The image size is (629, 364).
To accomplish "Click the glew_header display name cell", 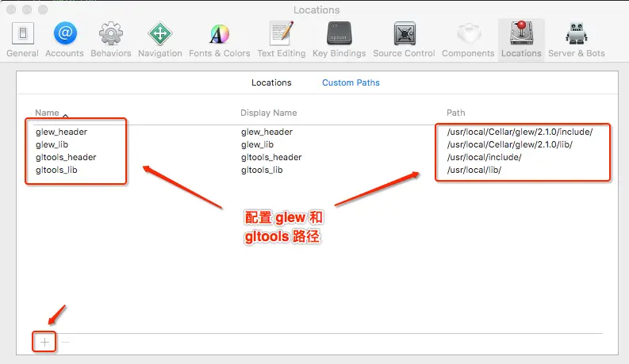I will point(267,132).
